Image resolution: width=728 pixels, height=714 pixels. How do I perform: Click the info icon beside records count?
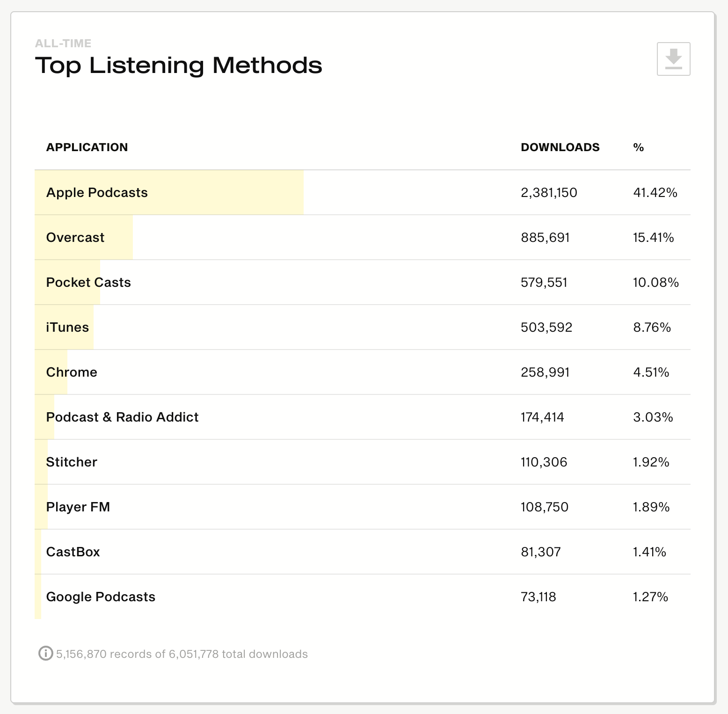pos(45,653)
